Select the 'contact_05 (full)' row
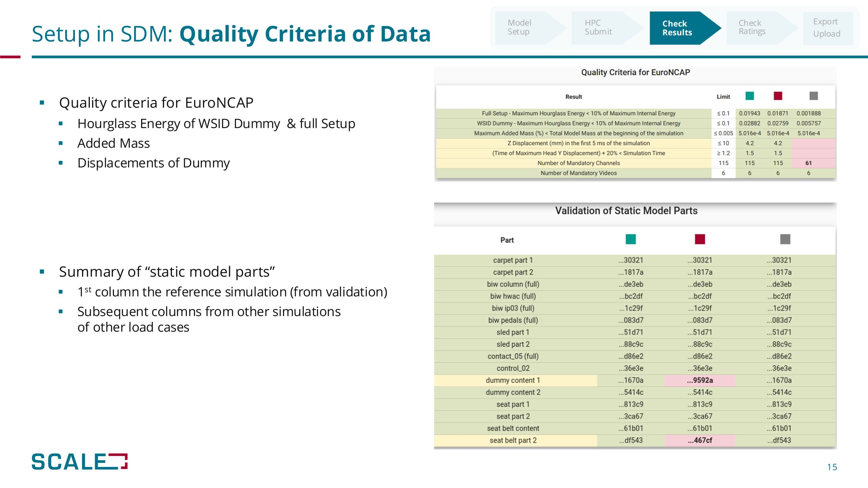 point(635,356)
